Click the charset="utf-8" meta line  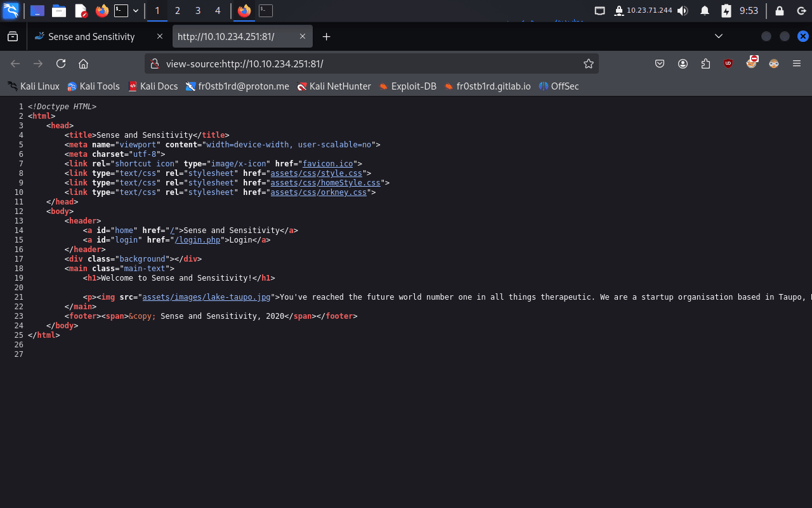115,154
